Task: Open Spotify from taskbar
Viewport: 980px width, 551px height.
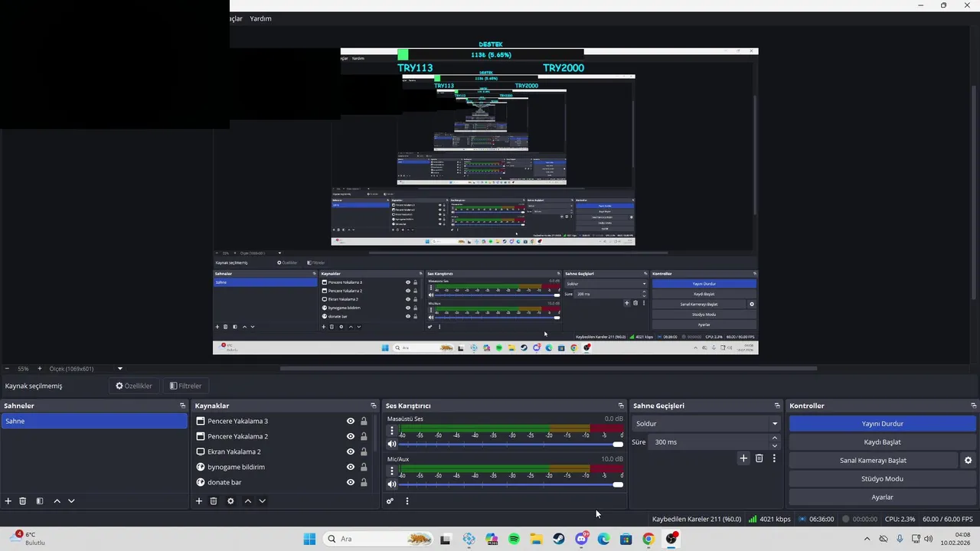Action: click(x=514, y=539)
